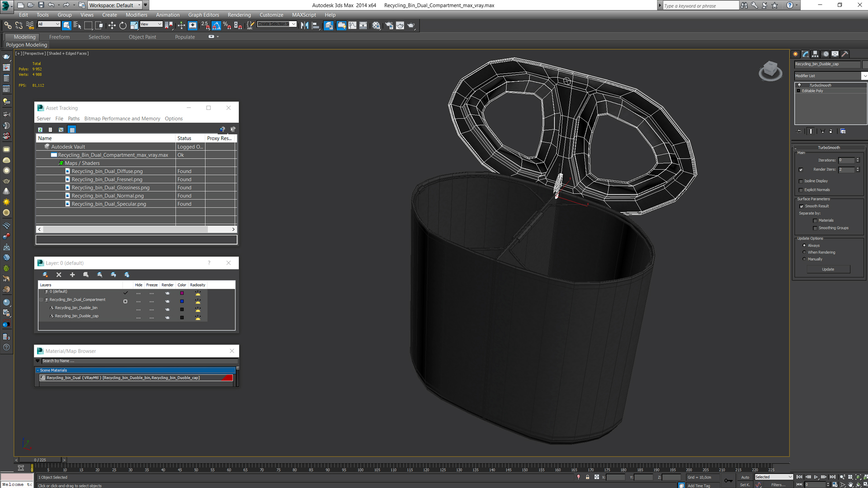Click the TurboSmooth Update button

point(828,269)
